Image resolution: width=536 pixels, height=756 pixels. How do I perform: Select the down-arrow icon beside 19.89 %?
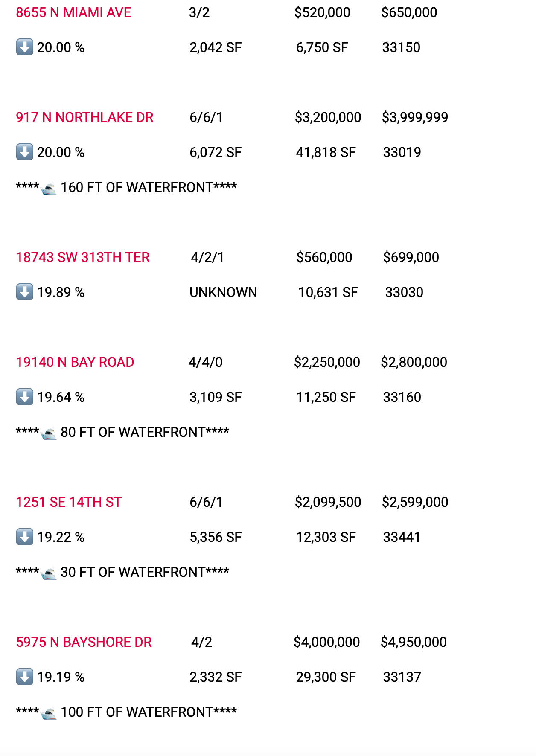pyautogui.click(x=25, y=292)
